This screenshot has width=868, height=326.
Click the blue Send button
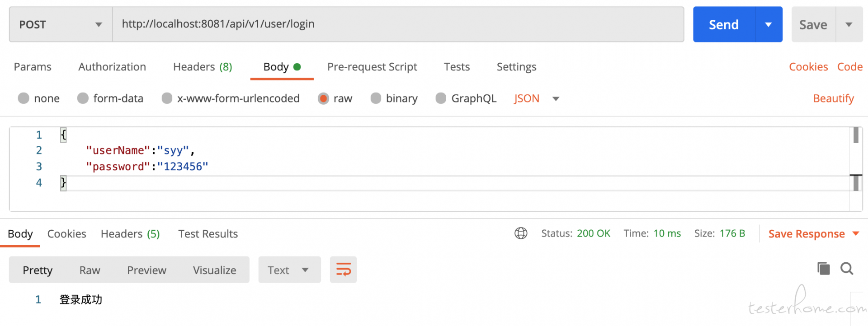coord(724,24)
